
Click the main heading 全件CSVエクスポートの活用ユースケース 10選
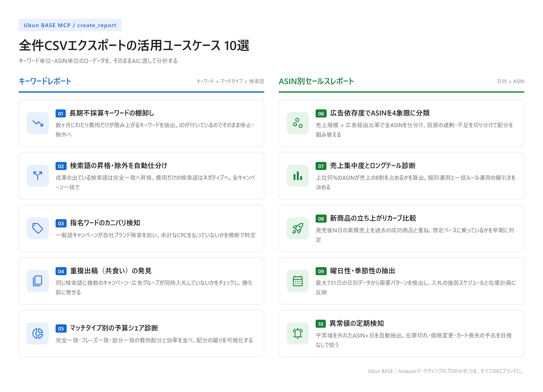(x=134, y=45)
